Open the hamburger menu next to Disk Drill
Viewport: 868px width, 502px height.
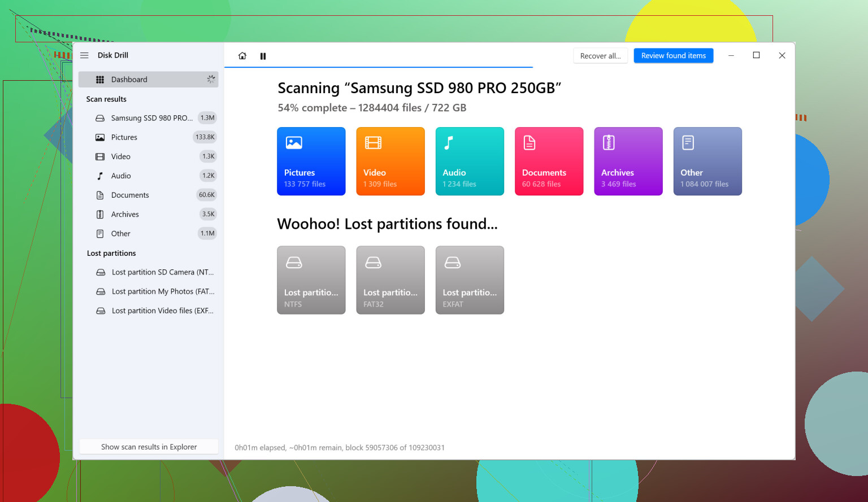pos(84,55)
